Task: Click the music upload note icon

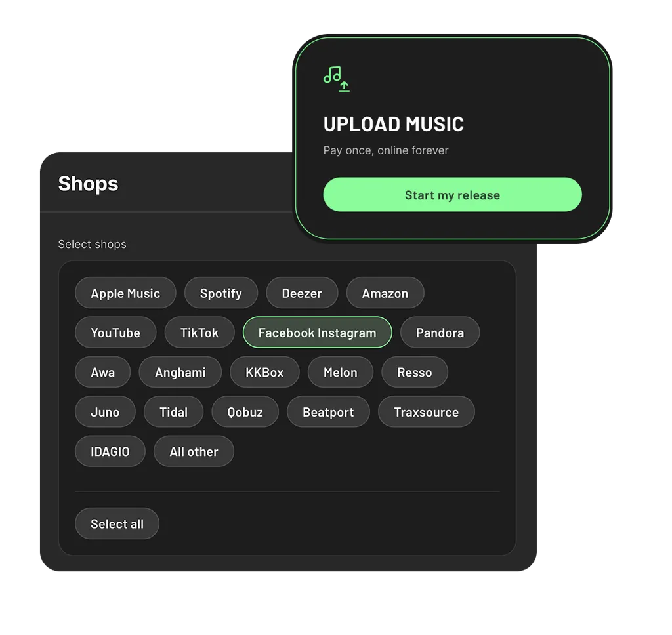Action: coord(337,79)
